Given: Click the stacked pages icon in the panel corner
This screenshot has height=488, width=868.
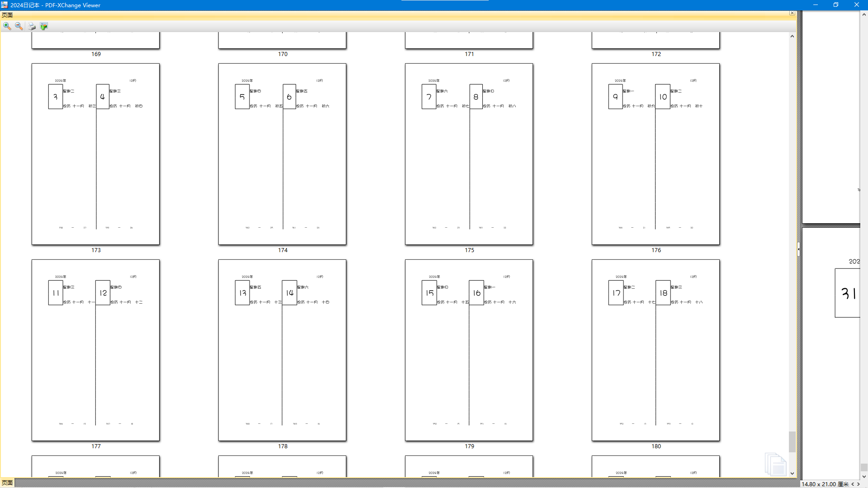Looking at the screenshot, I should (x=776, y=464).
